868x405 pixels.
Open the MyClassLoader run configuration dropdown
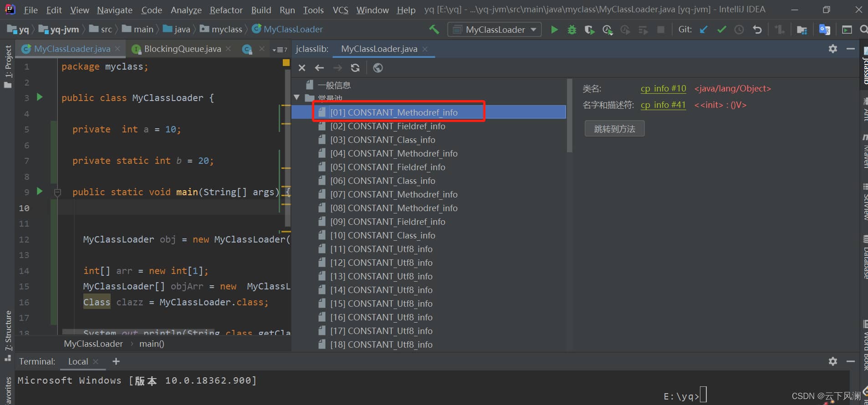(x=495, y=30)
